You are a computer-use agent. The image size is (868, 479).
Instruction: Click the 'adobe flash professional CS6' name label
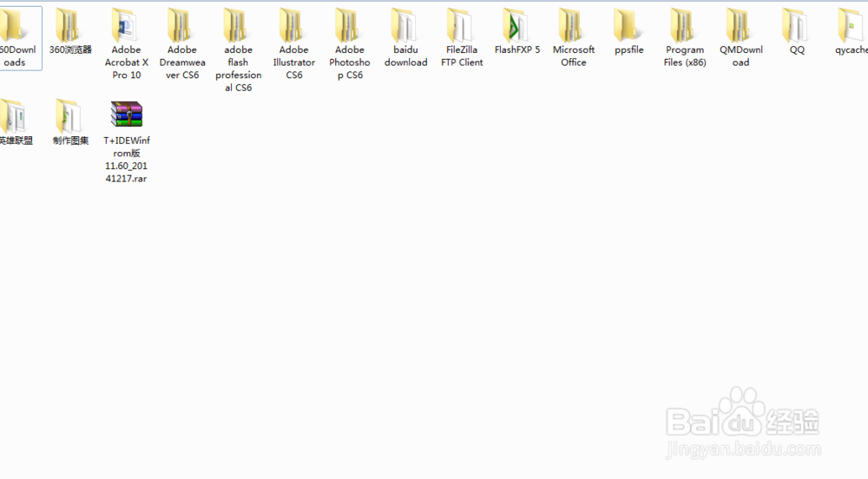coord(238,69)
